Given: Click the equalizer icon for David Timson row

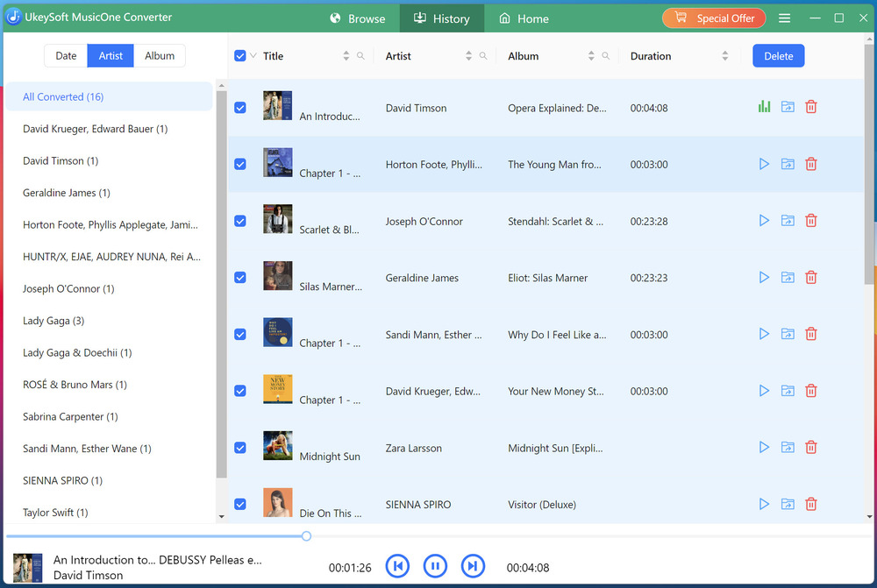Looking at the screenshot, I should coord(764,107).
